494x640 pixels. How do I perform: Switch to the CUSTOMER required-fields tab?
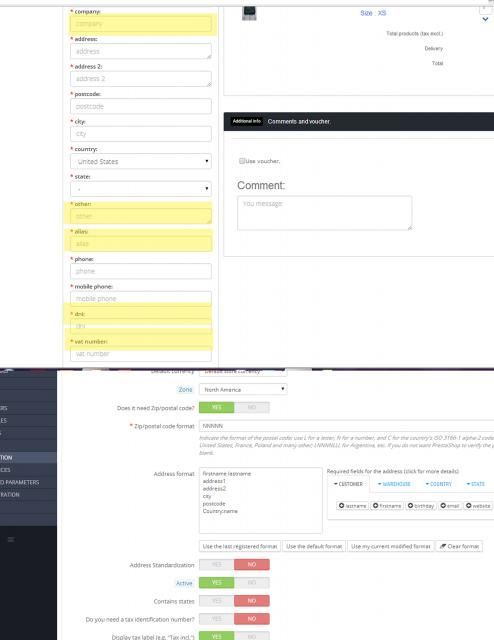coord(348,484)
